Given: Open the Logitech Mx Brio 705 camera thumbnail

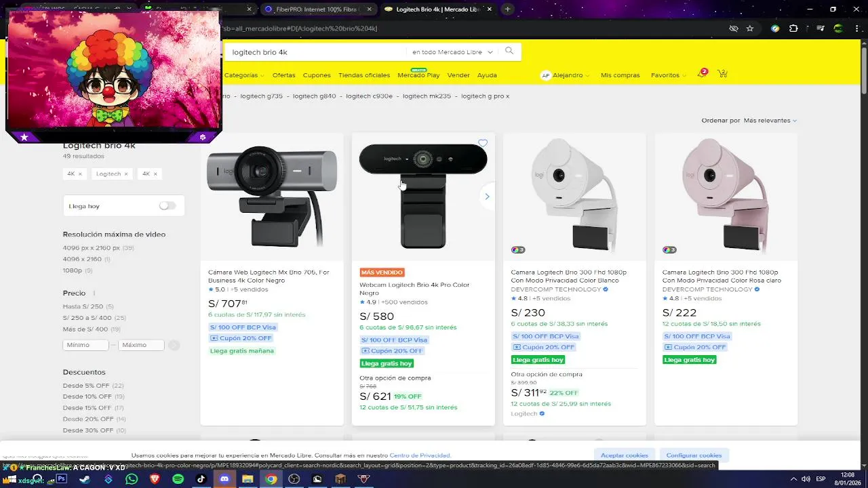Looking at the screenshot, I should (272, 197).
